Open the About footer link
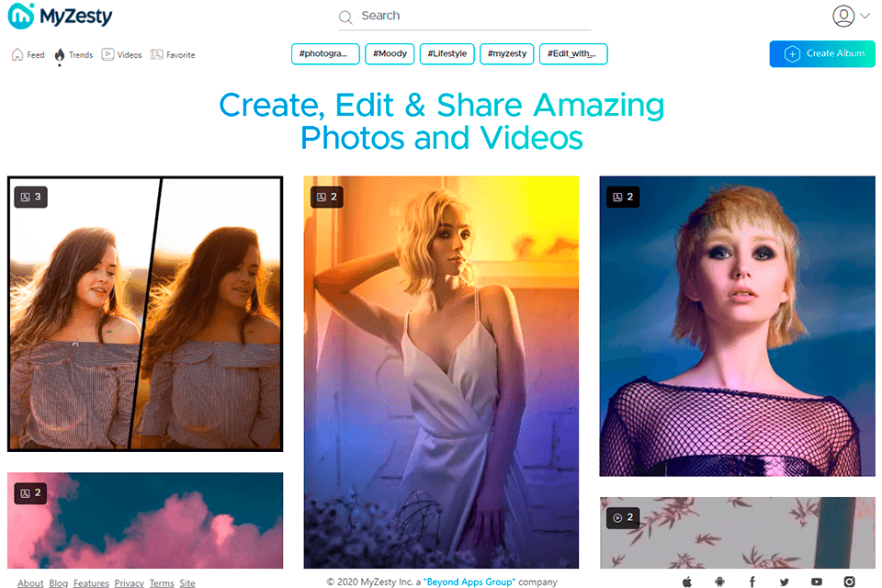This screenshot has height=588, width=882. [x=30, y=582]
